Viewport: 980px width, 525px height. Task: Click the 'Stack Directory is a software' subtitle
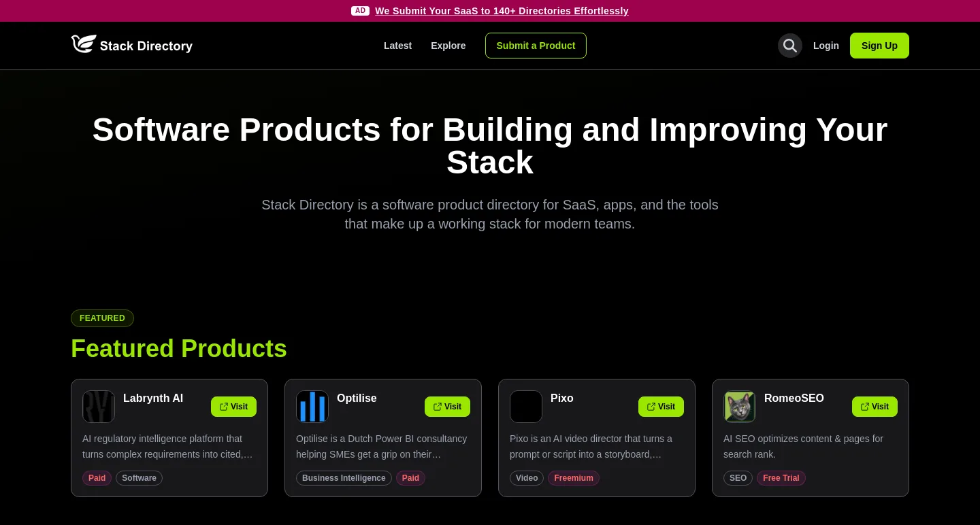(490, 214)
